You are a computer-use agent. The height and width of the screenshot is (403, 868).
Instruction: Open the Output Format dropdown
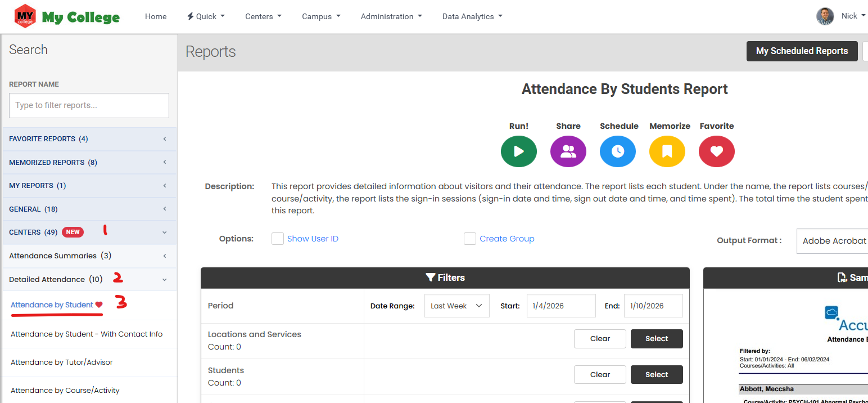[x=833, y=241]
